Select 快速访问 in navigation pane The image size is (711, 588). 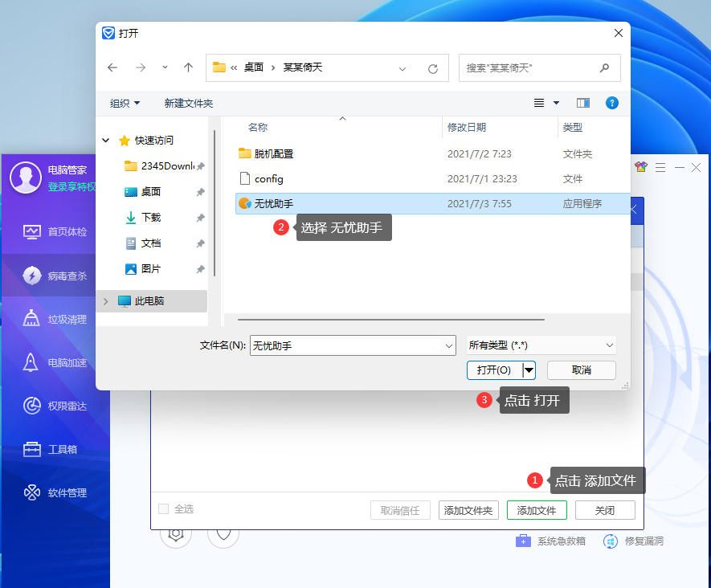(153, 141)
